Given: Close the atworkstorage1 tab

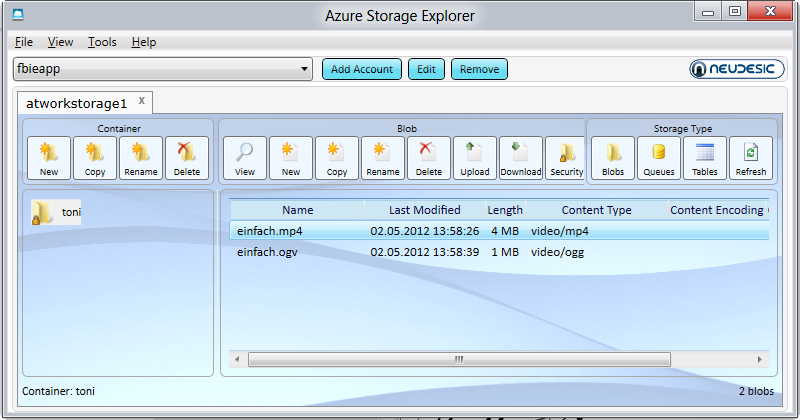Looking at the screenshot, I should point(142,101).
